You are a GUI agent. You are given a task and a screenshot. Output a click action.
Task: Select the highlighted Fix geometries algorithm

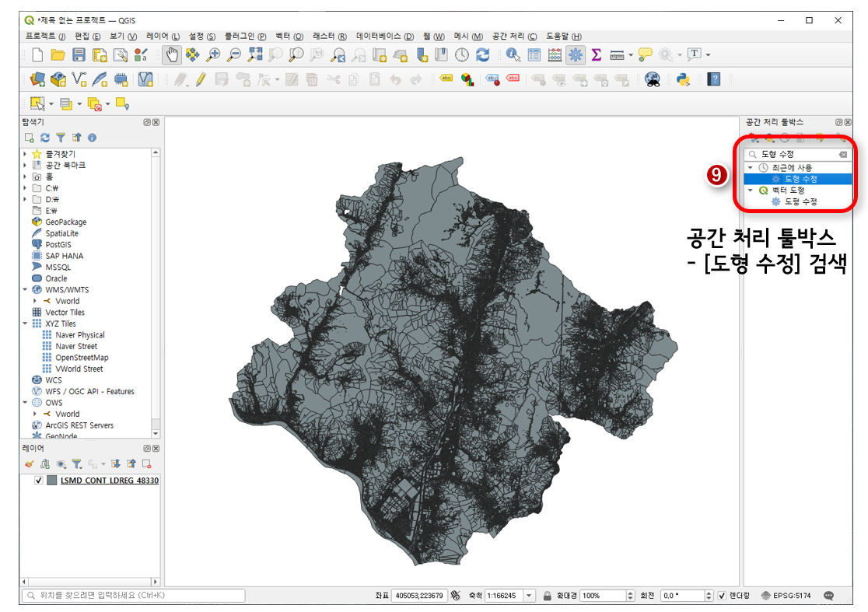click(x=797, y=179)
